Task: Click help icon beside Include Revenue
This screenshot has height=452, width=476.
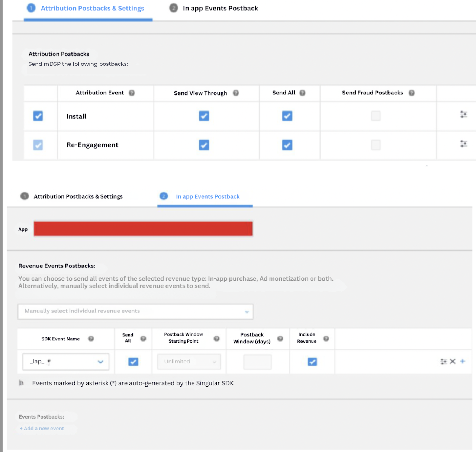Action: coord(326,339)
